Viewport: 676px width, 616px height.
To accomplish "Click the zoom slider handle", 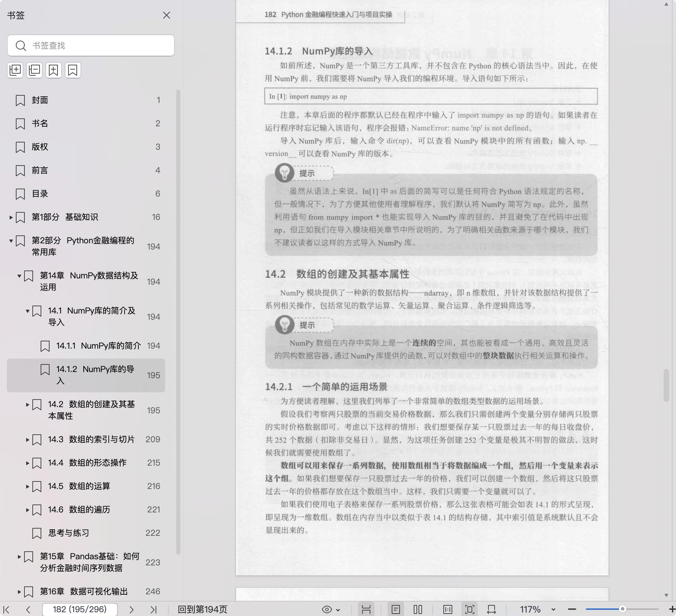I will (x=622, y=609).
